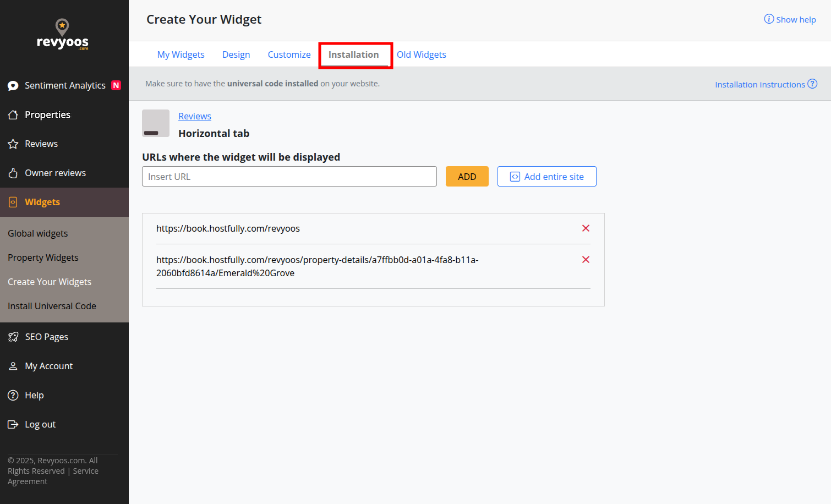This screenshot has height=504, width=831.
Task: Click the Reviews star icon
Action: click(13, 144)
